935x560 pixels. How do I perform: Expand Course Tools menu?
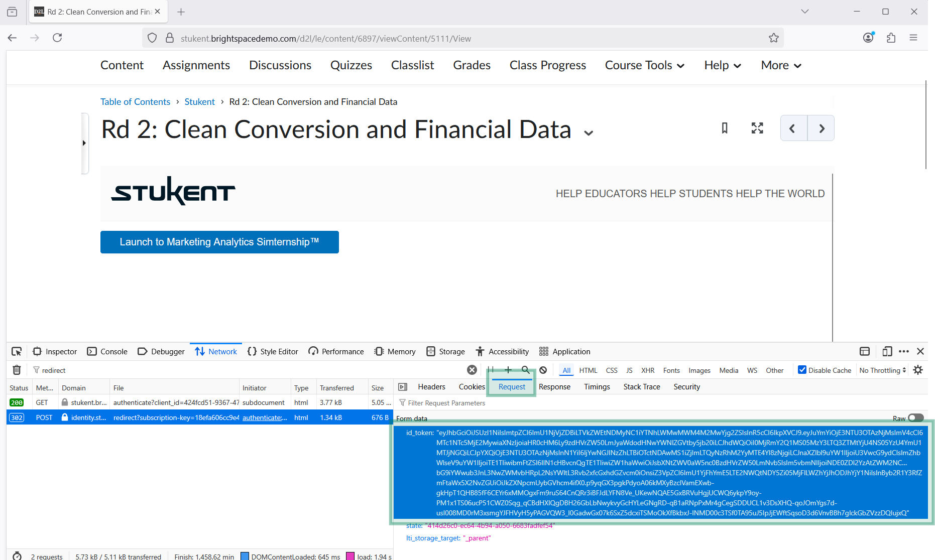pyautogui.click(x=645, y=65)
